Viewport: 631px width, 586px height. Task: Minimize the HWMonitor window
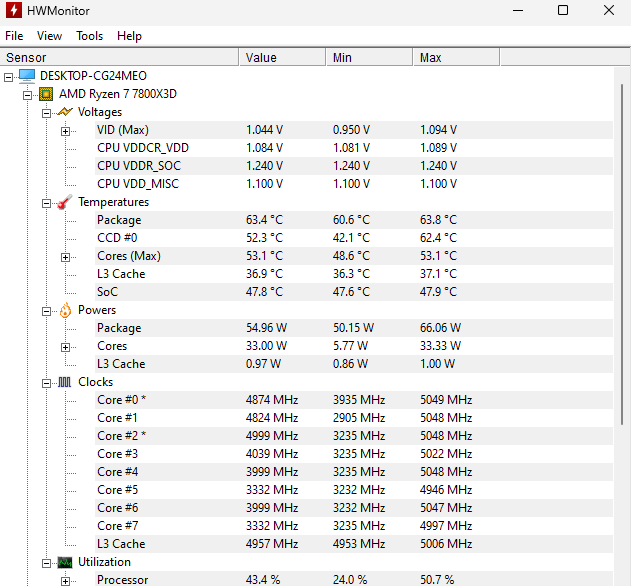(x=518, y=10)
